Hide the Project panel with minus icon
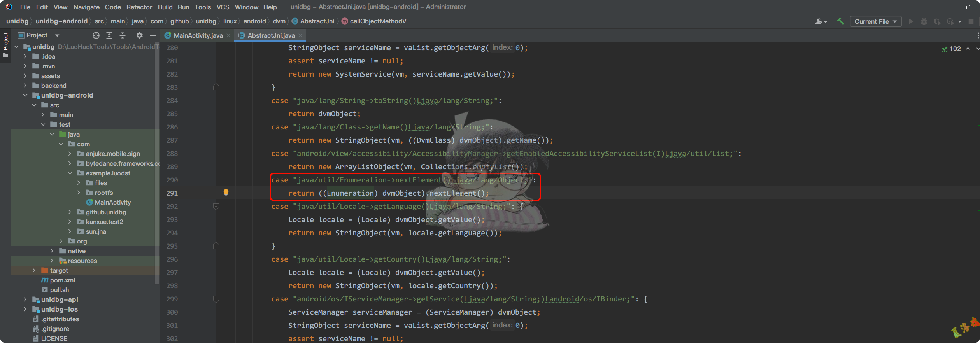The image size is (980, 343). pos(153,35)
